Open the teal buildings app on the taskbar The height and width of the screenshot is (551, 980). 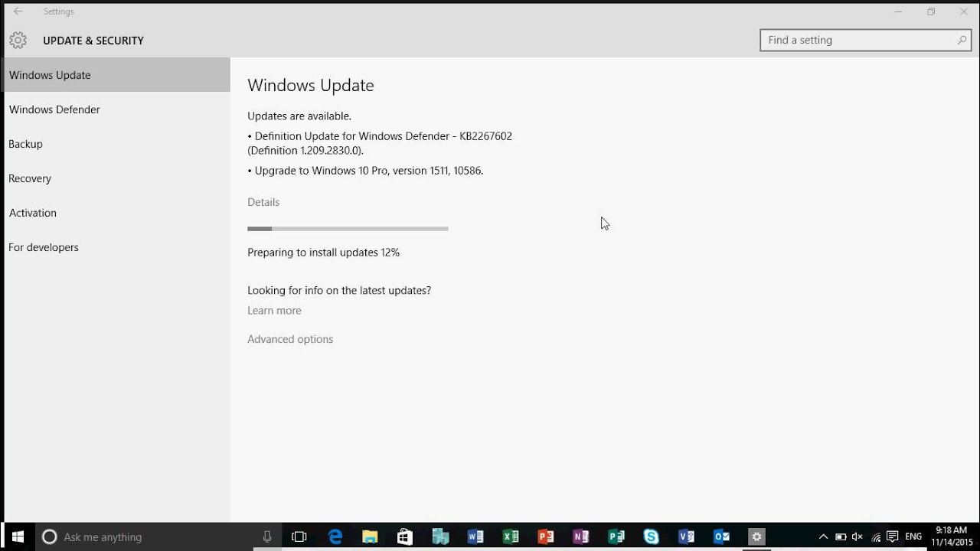coord(440,537)
